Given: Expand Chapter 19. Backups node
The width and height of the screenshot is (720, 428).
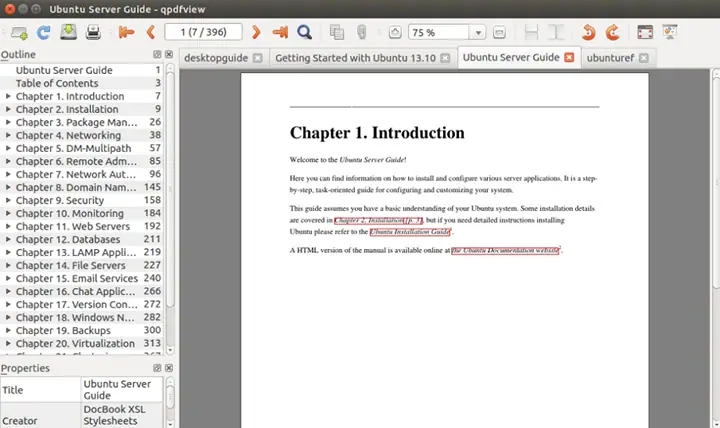Looking at the screenshot, I should pyautogui.click(x=8, y=330).
